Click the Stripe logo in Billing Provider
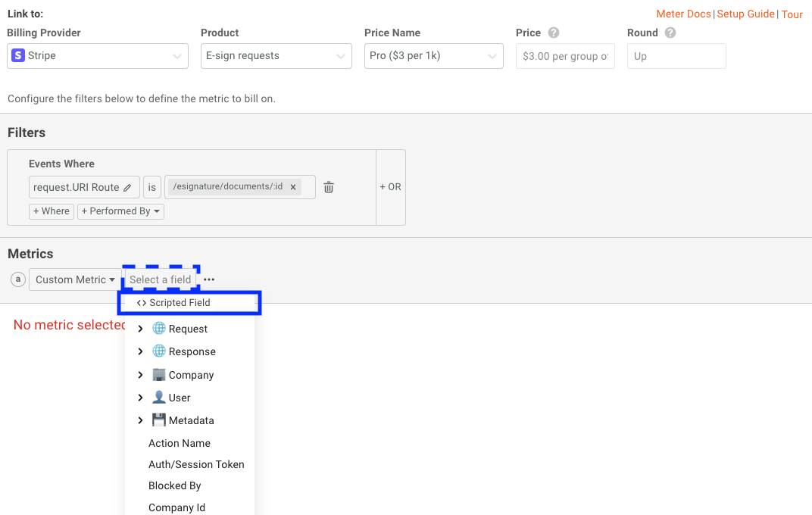The height and width of the screenshot is (515, 812). pos(18,55)
